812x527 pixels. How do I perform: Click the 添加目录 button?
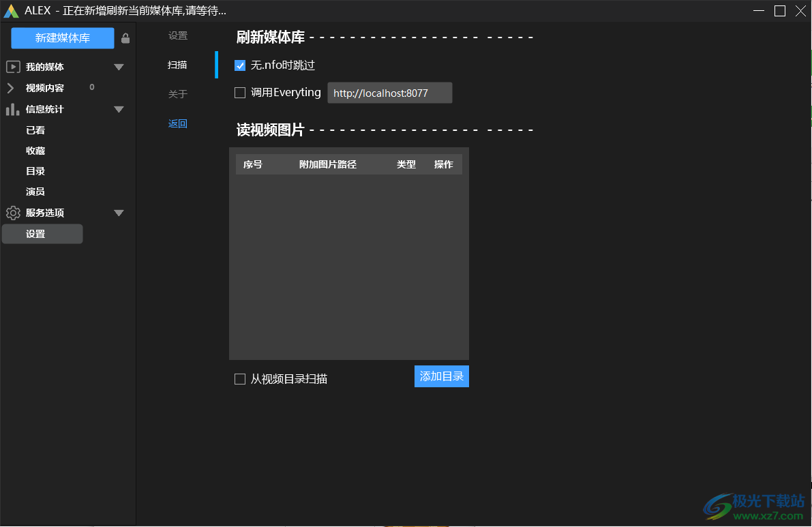click(x=441, y=376)
